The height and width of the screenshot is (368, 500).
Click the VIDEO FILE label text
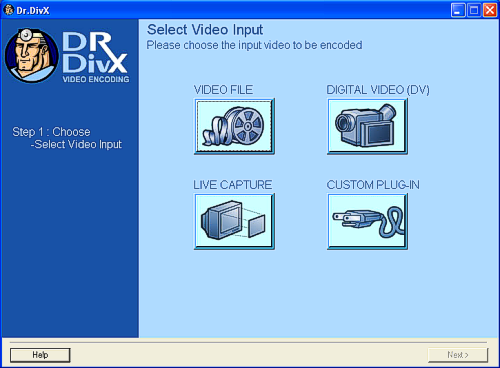223,90
